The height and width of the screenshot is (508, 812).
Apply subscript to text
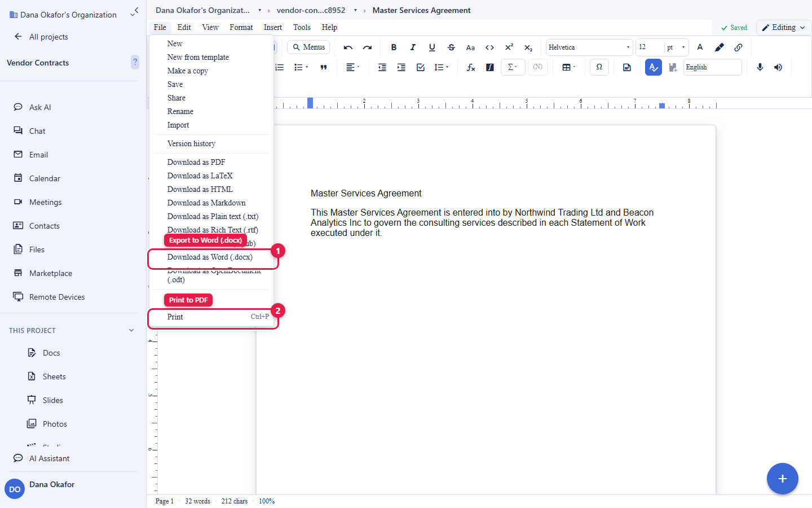coord(528,47)
